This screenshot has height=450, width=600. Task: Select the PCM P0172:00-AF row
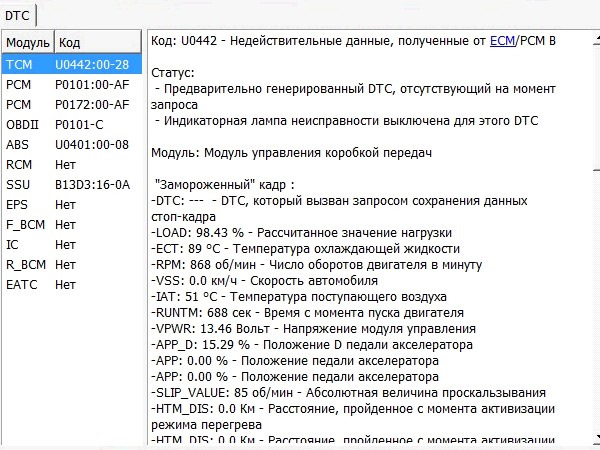coord(72,104)
